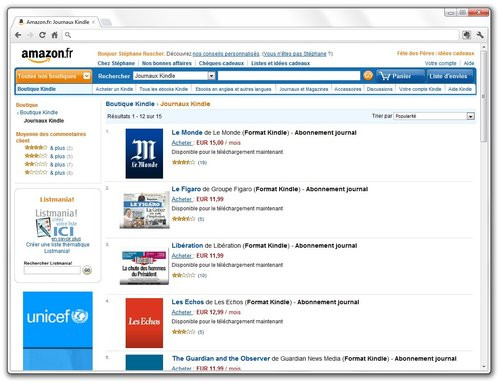The image size is (500, 382).
Task: Select Accessoires in the Kindle nav
Action: point(348,89)
